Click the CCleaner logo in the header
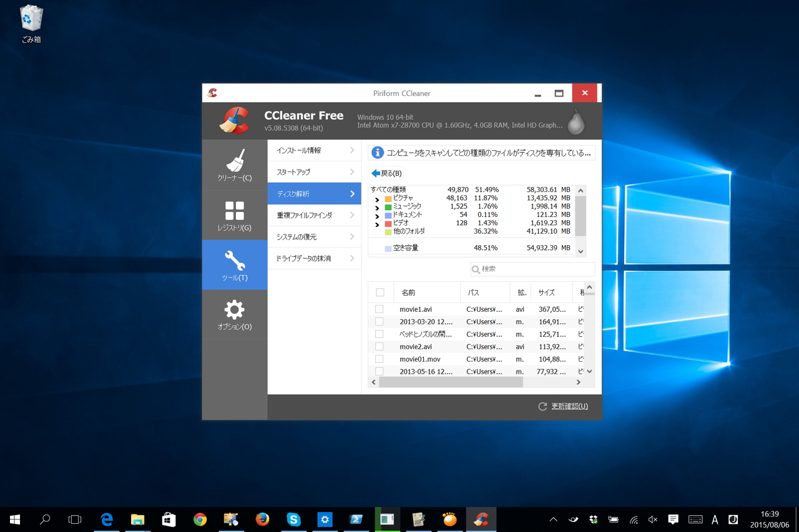 235,120
